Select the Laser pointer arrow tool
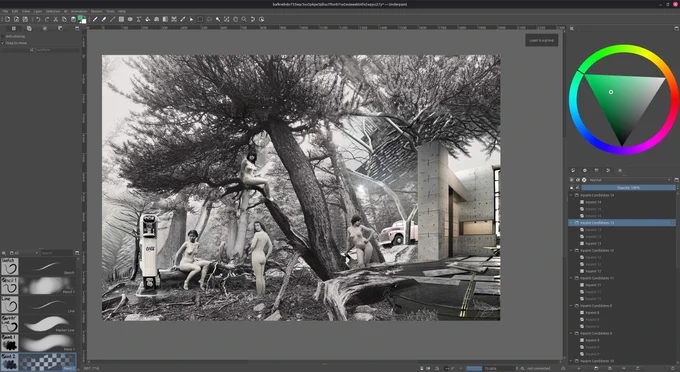Viewport: 680px width, 372px height. (191, 20)
